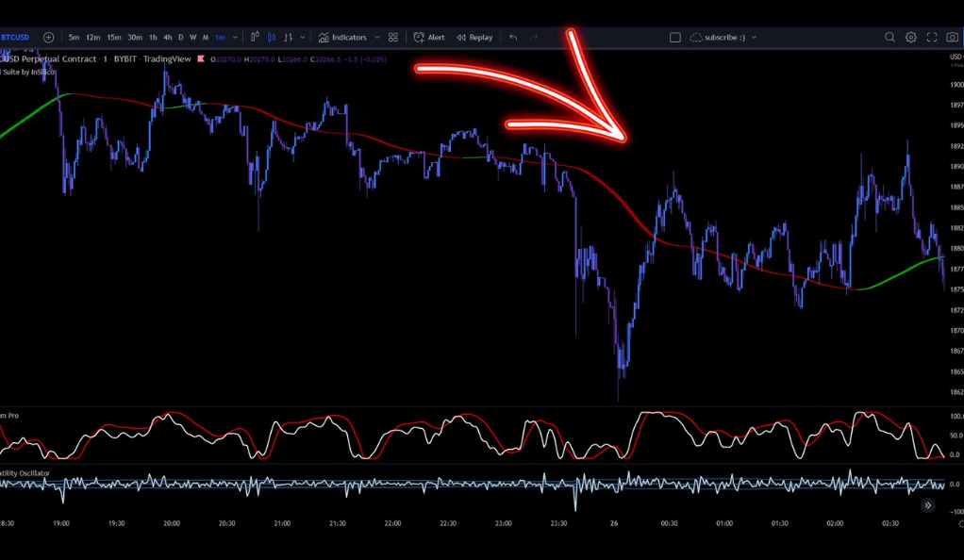Screen dimensions: 964x560
Task: Click the 00:30 time axis label
Action: [x=669, y=523]
